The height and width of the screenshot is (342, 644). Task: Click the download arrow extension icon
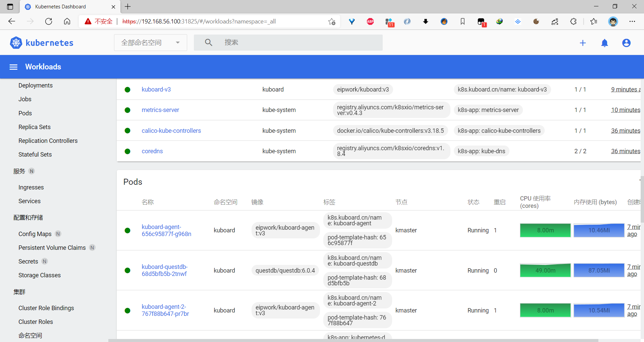[x=426, y=21]
